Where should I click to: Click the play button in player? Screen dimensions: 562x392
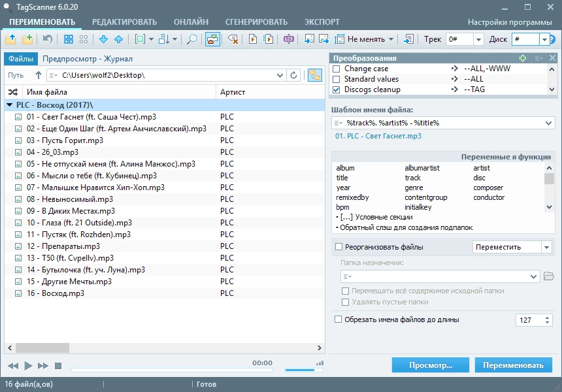pyautogui.click(x=28, y=365)
